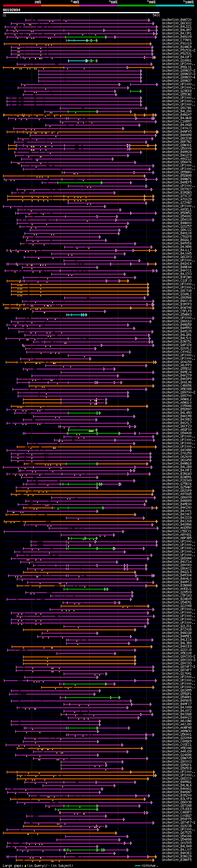The image size is (197, 868).
Task: Select hit label UniRef100_Q04154
Action: pyautogui.click(x=177, y=362)
